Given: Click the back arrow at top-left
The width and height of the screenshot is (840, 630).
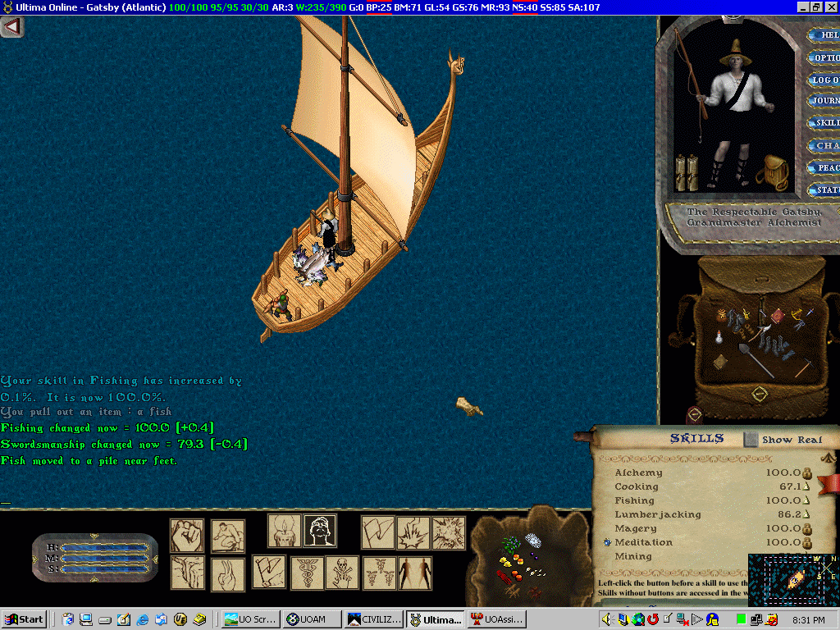Looking at the screenshot, I should (11, 26).
